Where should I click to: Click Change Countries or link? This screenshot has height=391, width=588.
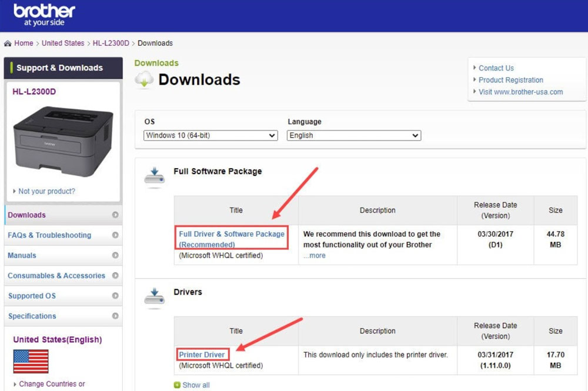[52, 384]
